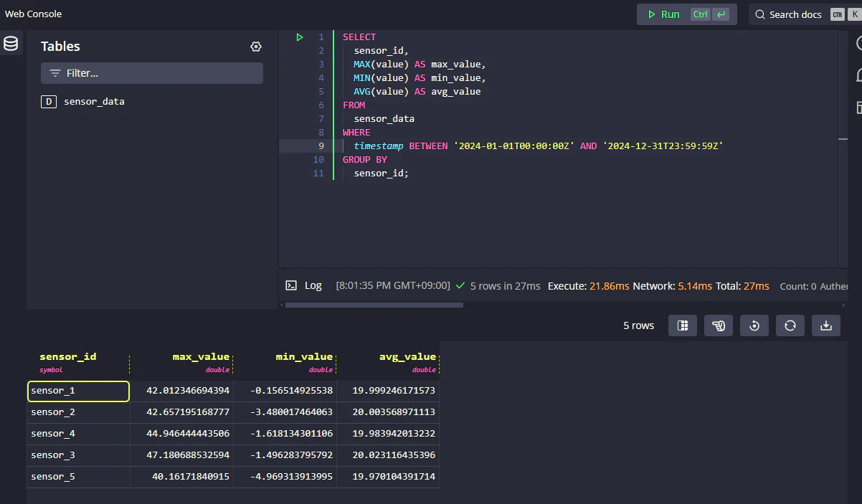Click the editor minimap slider marker
This screenshot has height=504, width=862.
click(x=843, y=139)
